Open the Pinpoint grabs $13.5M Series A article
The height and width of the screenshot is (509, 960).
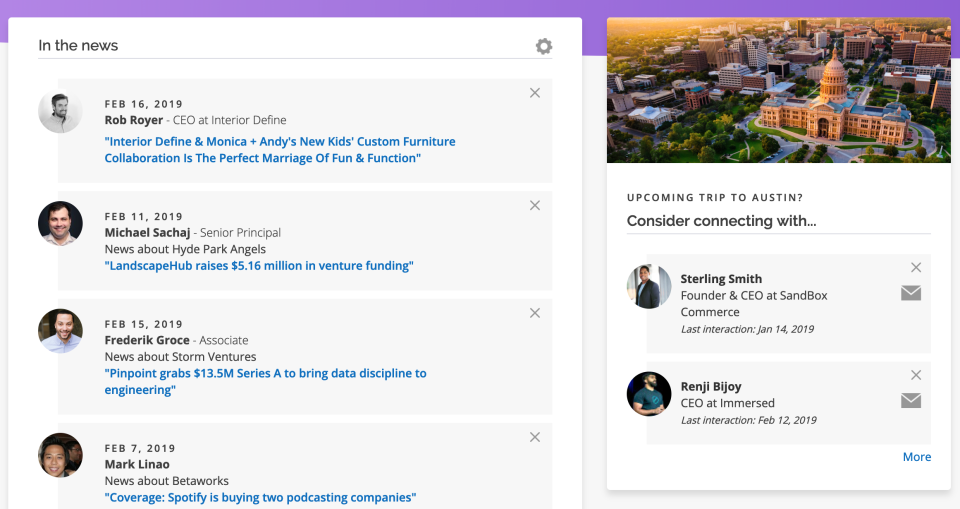coord(265,381)
